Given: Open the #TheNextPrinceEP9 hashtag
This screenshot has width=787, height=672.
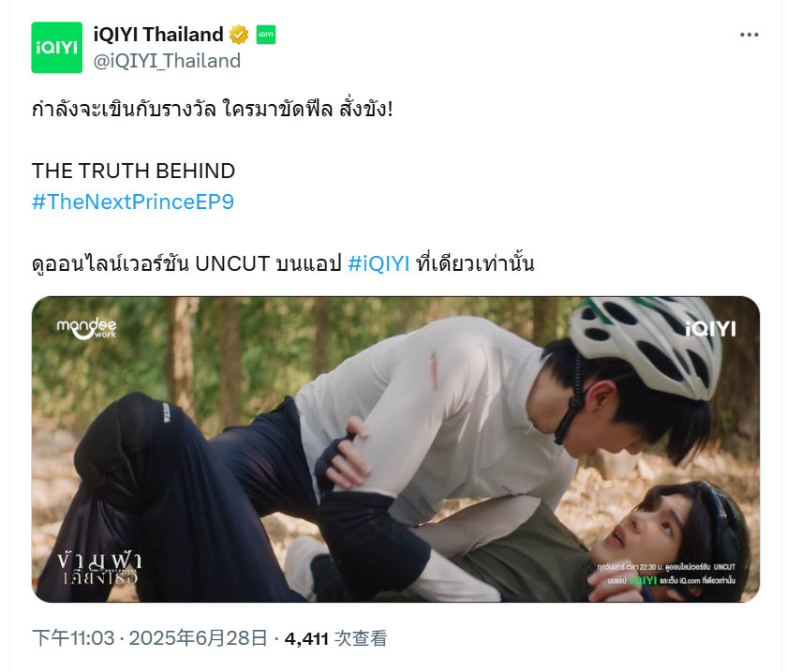Looking at the screenshot, I should tap(133, 202).
